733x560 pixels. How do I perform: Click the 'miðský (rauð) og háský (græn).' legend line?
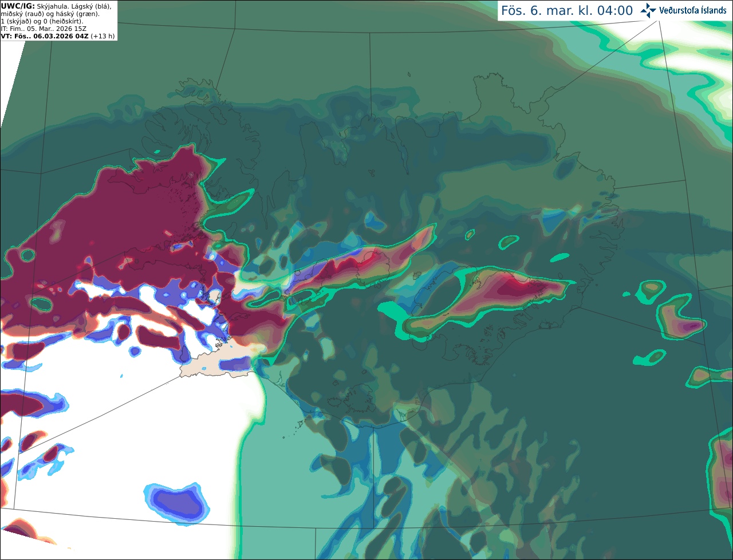tap(50, 14)
